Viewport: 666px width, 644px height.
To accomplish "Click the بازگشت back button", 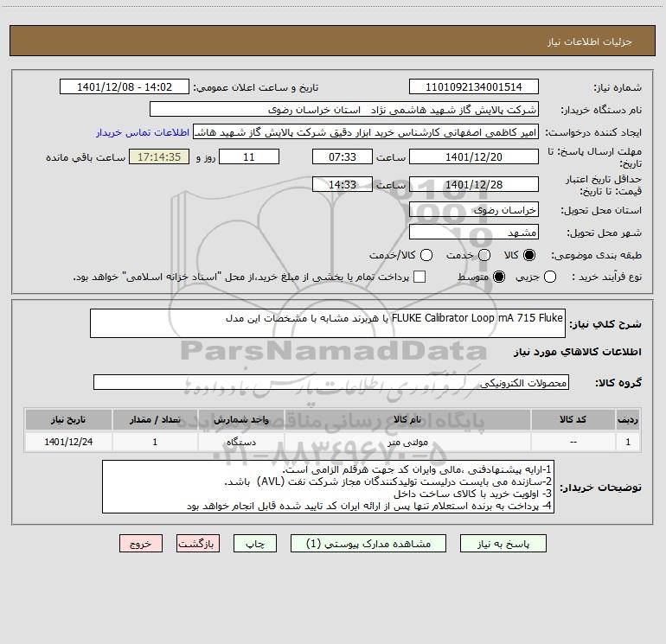I will tap(198, 544).
